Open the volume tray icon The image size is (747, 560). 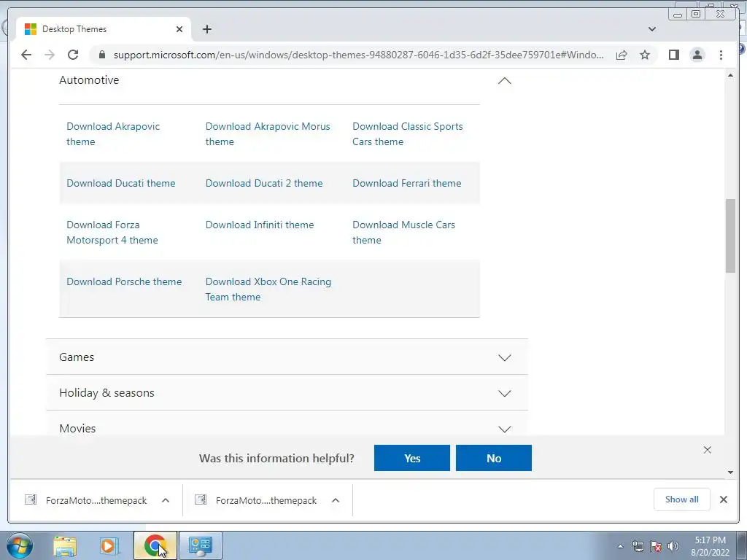673,546
